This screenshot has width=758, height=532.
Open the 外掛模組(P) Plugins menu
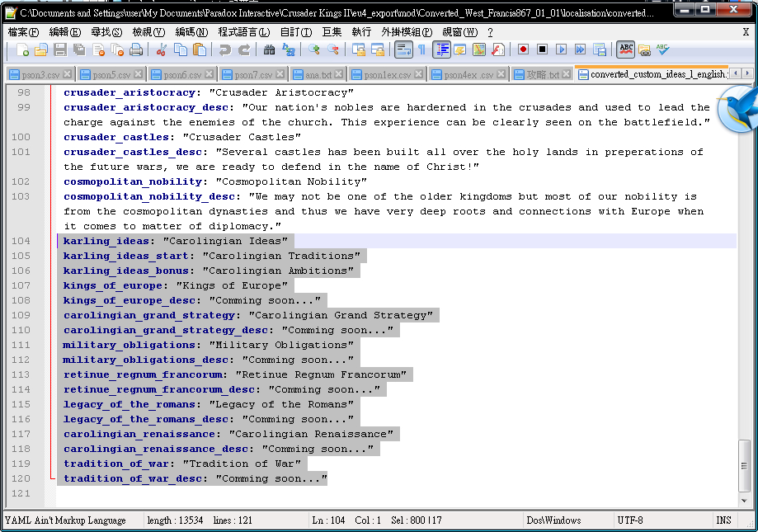tap(407, 32)
